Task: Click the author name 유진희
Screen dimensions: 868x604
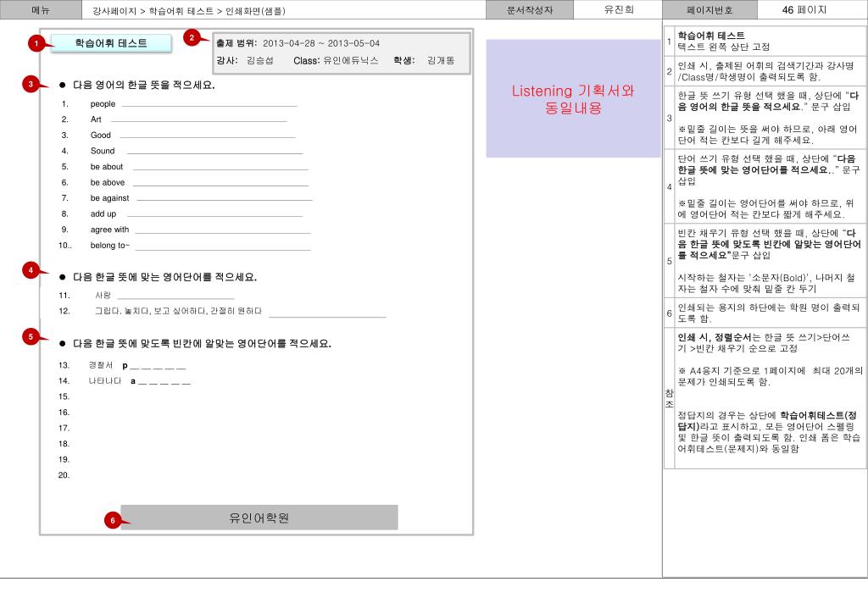Action: pyautogui.click(x=618, y=10)
